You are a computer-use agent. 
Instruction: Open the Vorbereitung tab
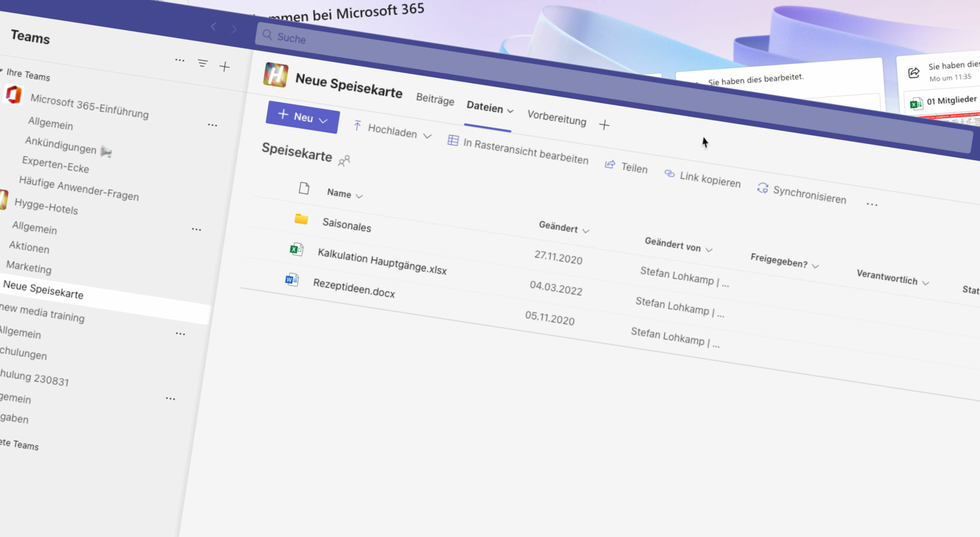click(x=556, y=118)
